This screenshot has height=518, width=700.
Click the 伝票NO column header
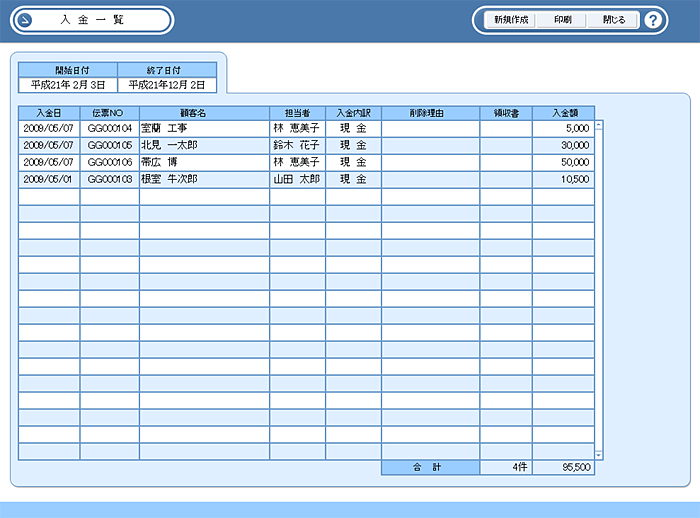(x=109, y=113)
